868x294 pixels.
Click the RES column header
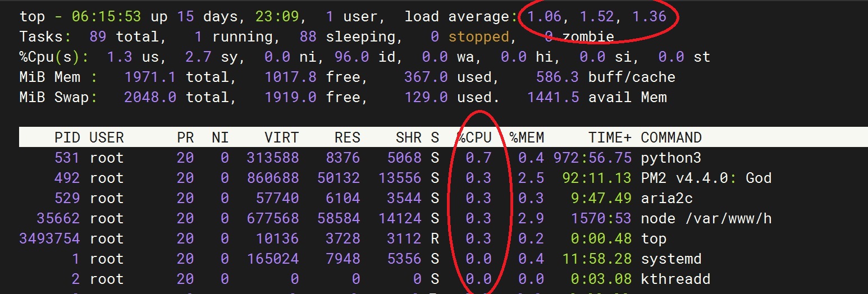click(x=347, y=137)
